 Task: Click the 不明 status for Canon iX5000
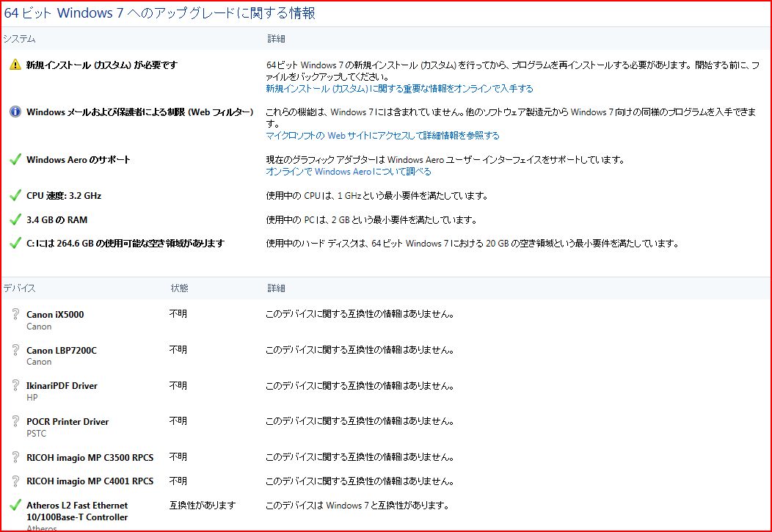[178, 313]
